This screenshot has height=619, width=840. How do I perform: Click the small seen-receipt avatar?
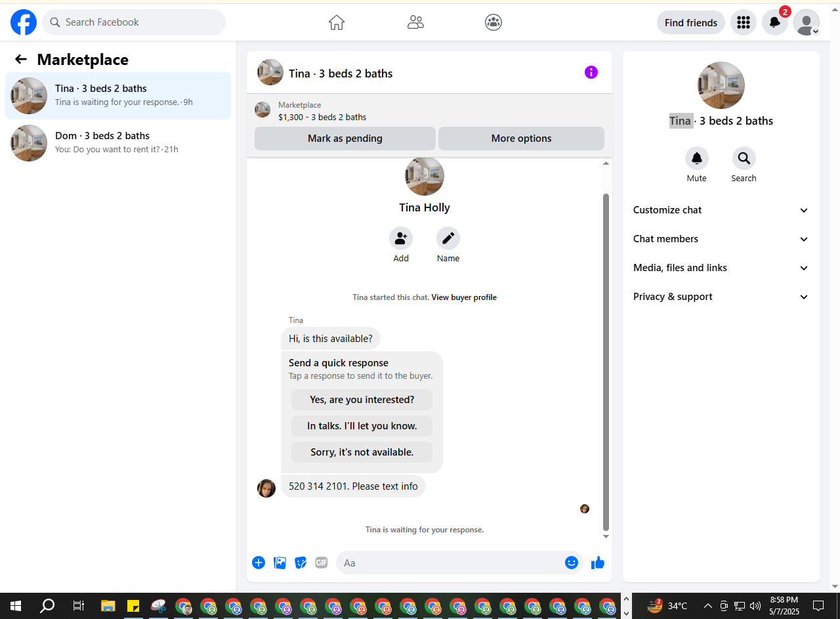coord(585,509)
